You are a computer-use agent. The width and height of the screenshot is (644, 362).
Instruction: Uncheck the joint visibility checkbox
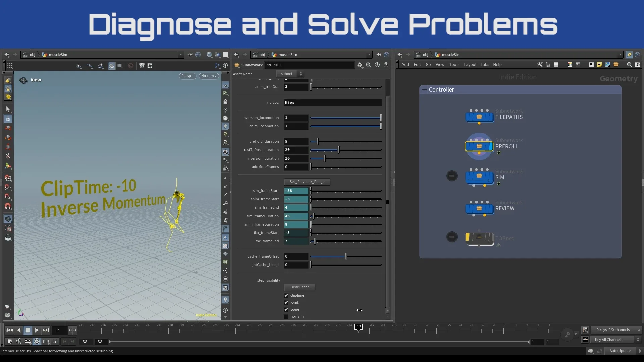286,302
